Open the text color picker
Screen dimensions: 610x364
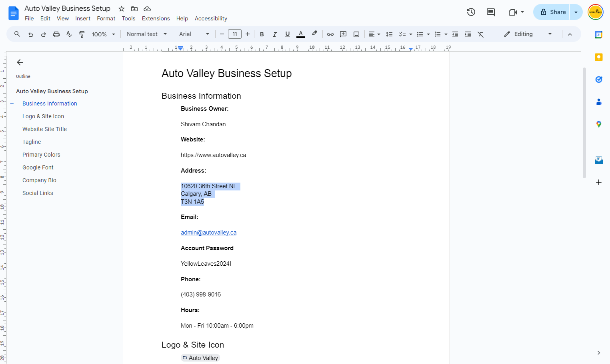[301, 34]
